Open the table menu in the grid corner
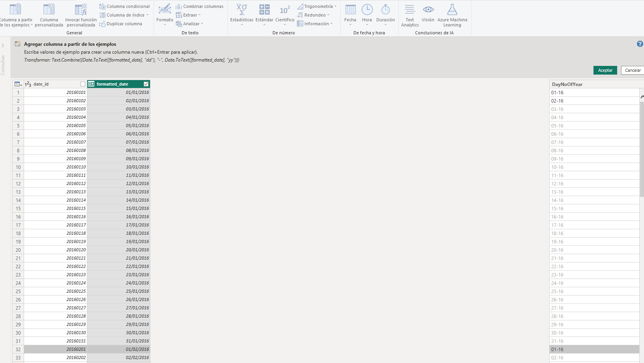 coord(18,84)
